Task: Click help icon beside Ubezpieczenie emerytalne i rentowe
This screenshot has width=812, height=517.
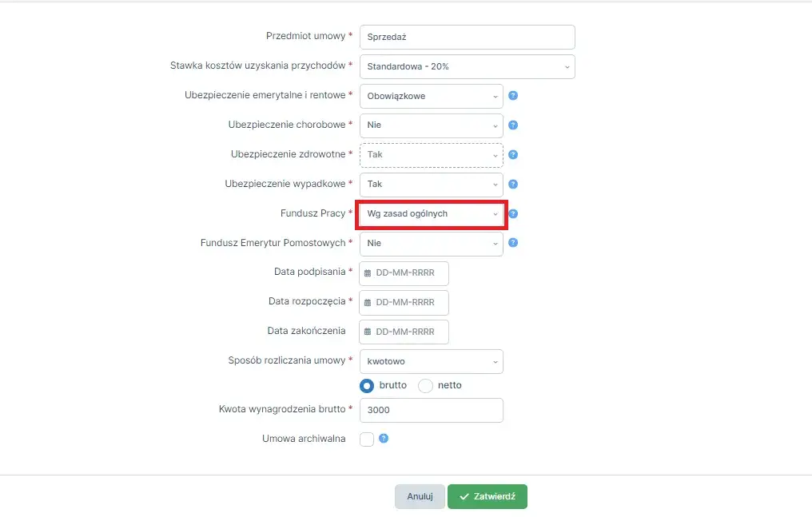Action: (x=514, y=96)
